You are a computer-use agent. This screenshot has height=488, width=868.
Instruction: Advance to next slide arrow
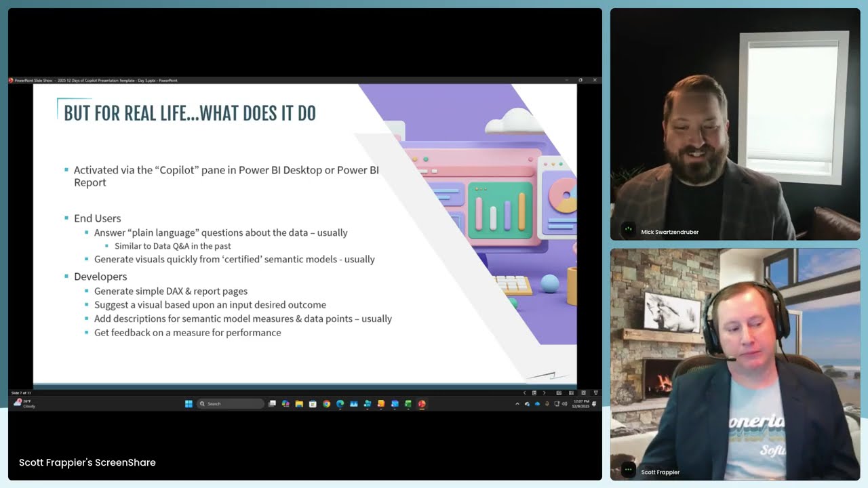(544, 392)
